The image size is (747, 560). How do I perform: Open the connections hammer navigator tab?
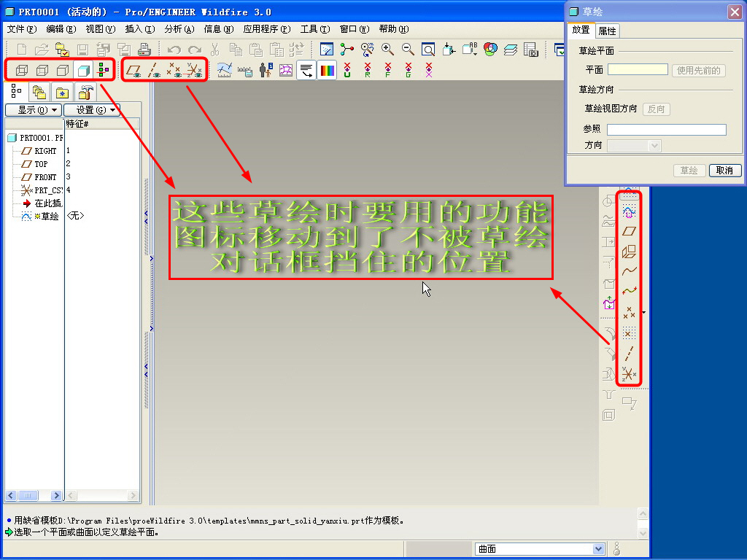point(86,92)
